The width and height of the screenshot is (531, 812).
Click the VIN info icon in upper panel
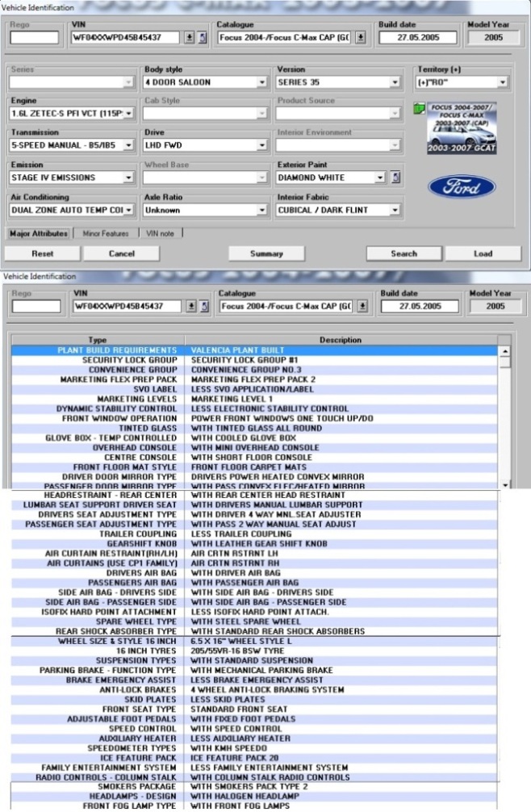(203, 37)
